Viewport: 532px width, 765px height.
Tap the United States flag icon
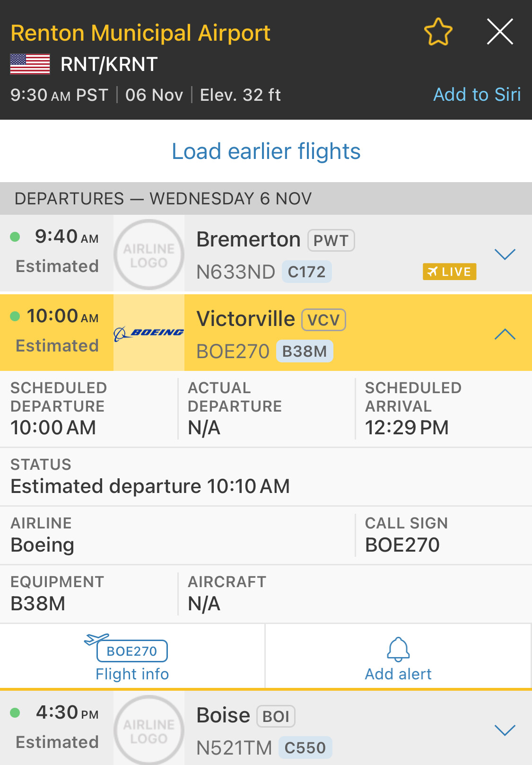click(x=30, y=64)
